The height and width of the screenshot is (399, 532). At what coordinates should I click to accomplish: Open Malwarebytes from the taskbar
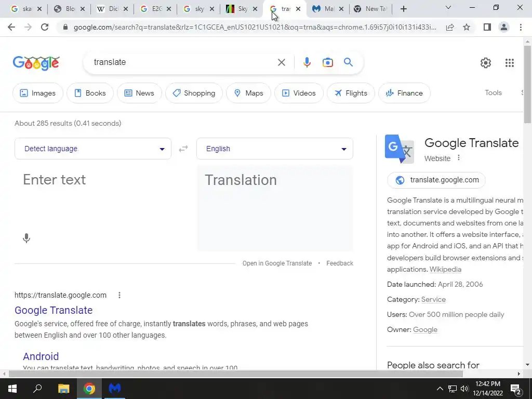coord(115,389)
